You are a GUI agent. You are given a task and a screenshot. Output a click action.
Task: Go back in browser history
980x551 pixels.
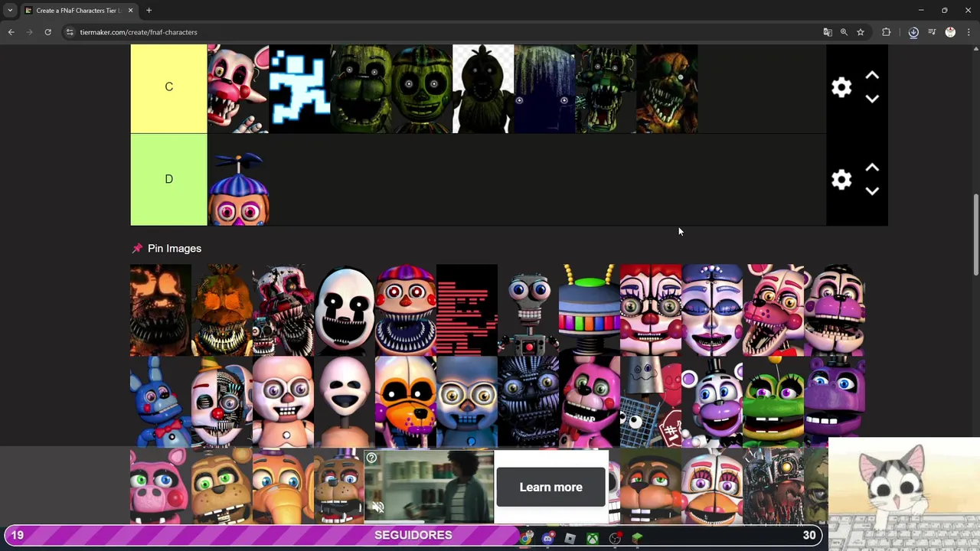[11, 32]
